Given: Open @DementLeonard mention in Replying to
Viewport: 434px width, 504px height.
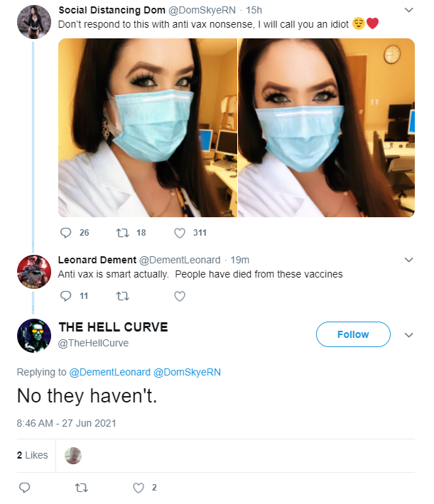Looking at the screenshot, I should [109, 372].
